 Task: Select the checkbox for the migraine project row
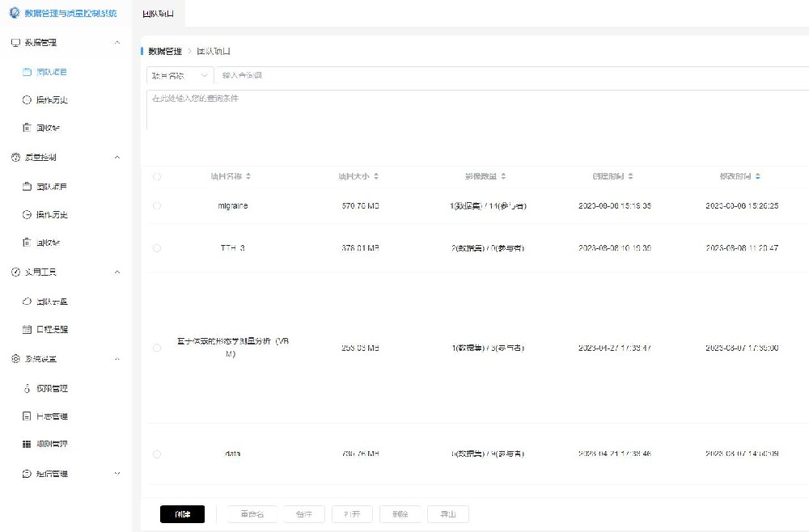click(x=158, y=205)
